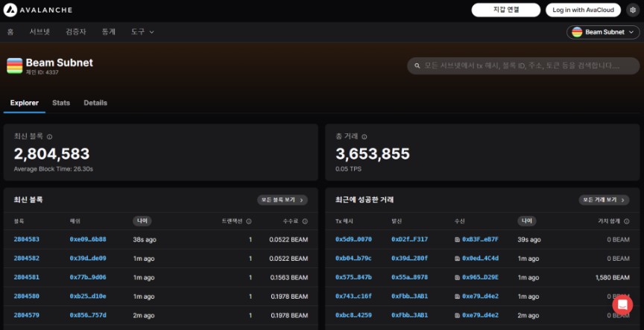Image resolution: width=644 pixels, height=330 pixels.
Task: Click contract icon in the 0xbc8…4259 row
Action: 457,315
